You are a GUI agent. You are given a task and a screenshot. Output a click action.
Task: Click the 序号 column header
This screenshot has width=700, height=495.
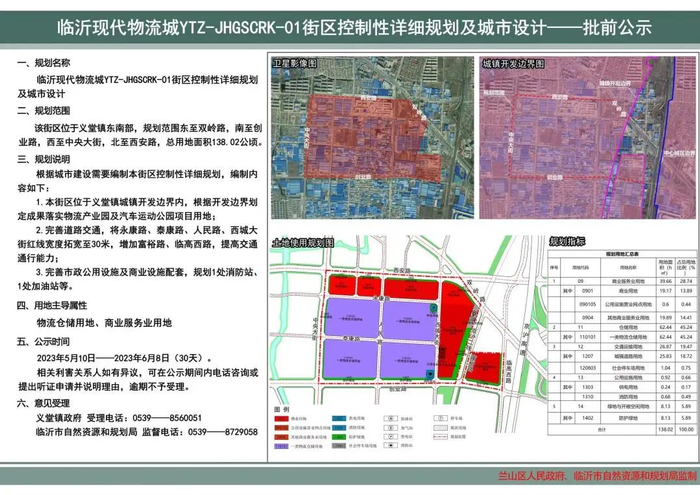point(554,267)
